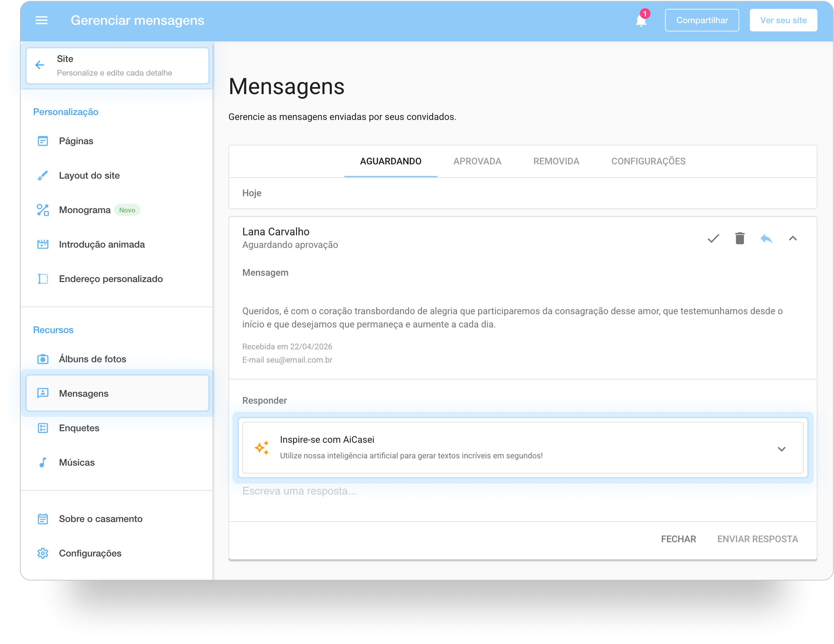Select the Páginas icon in the sidebar
The image size is (834, 644).
[43, 140]
